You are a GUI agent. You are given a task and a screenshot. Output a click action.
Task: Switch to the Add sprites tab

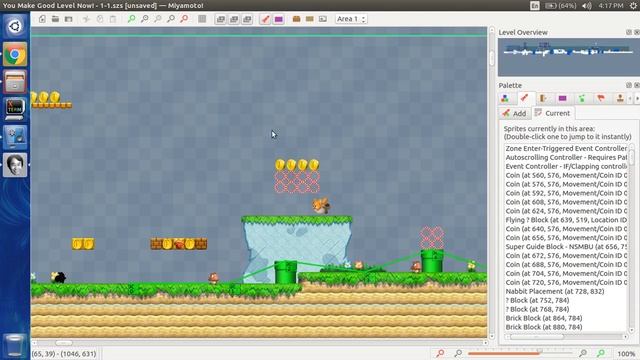514,113
